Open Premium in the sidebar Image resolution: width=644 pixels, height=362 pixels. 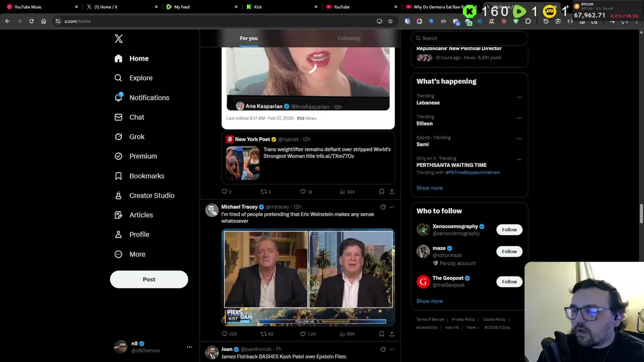pyautogui.click(x=136, y=156)
